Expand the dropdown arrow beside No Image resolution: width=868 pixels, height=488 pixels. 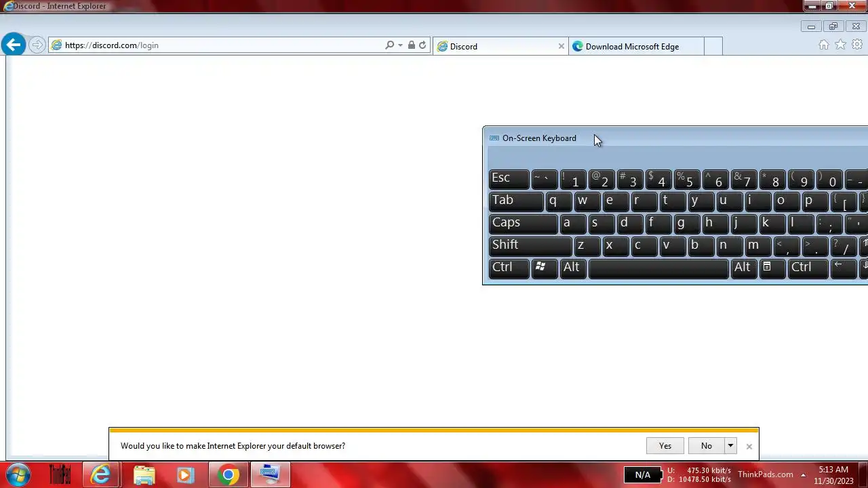[730, 445]
